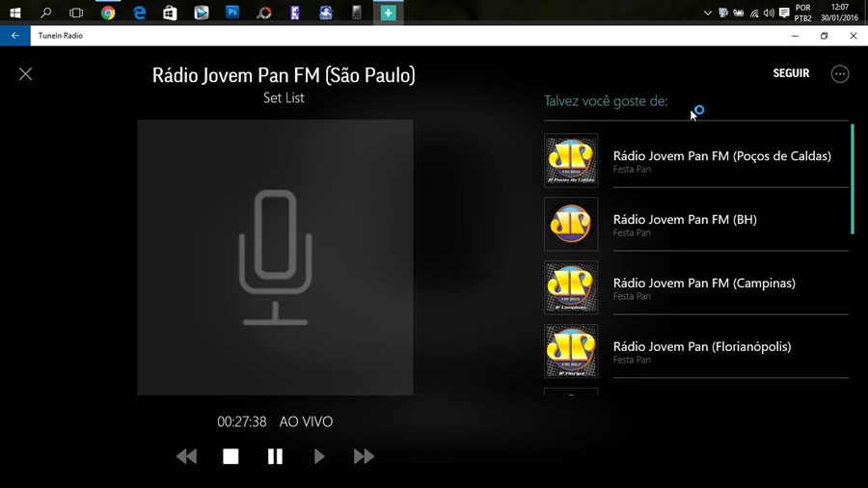
Task: Click the Florianópolis station logo thumbnail
Action: click(571, 351)
